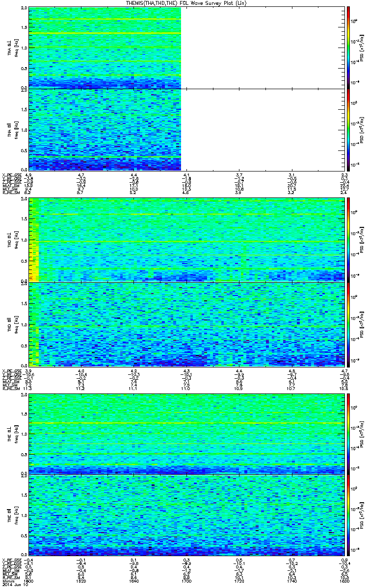The image size is (368, 588).
Task: Select the PSD color bar beside THD BL panel
Action: click(x=348, y=240)
